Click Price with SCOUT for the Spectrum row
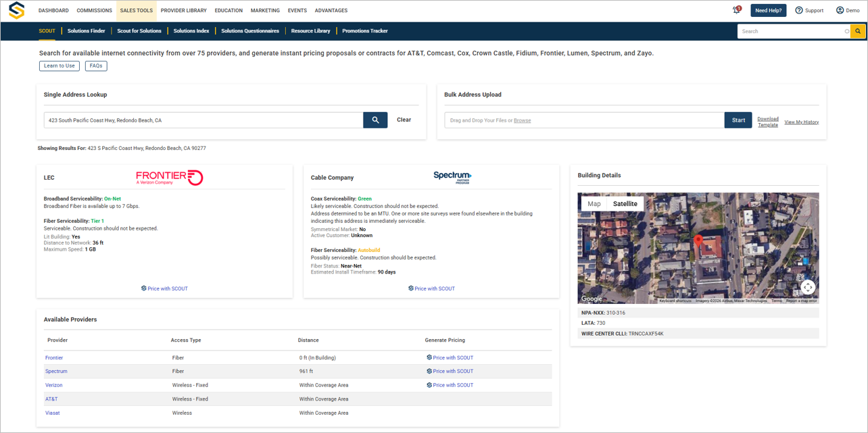This screenshot has height=433, width=868. [450, 371]
